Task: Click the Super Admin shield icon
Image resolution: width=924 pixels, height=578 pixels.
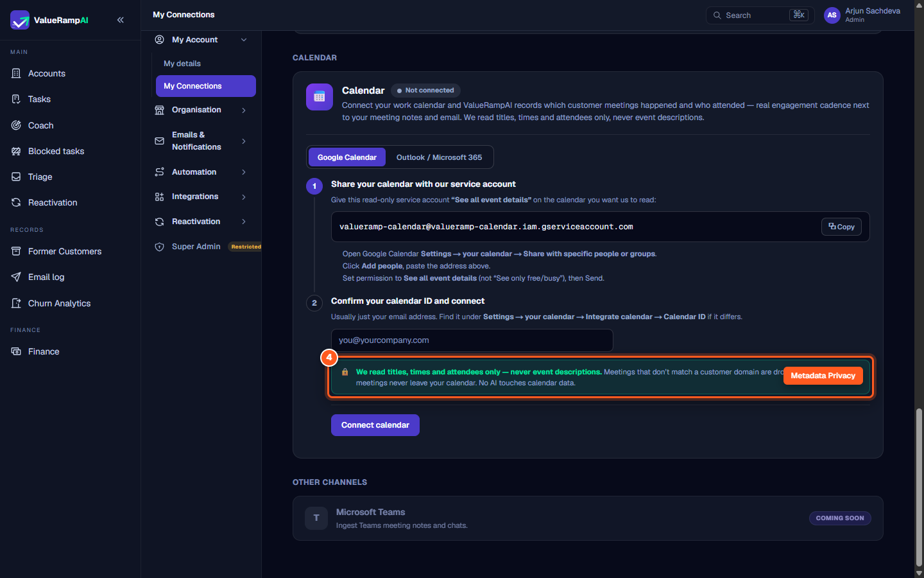Action: [159, 247]
